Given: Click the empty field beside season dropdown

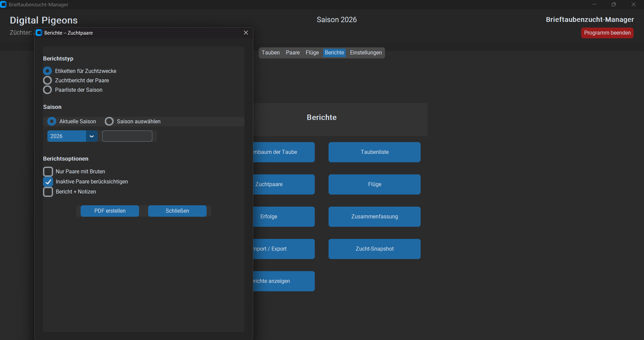Looking at the screenshot, I should (127, 136).
